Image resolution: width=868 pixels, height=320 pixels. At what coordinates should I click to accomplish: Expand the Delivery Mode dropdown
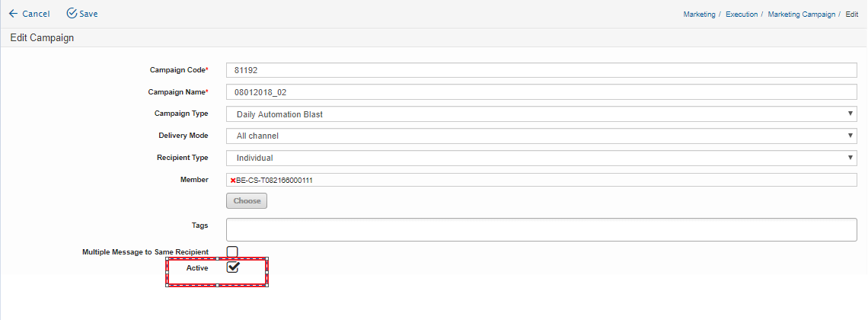pos(541,136)
